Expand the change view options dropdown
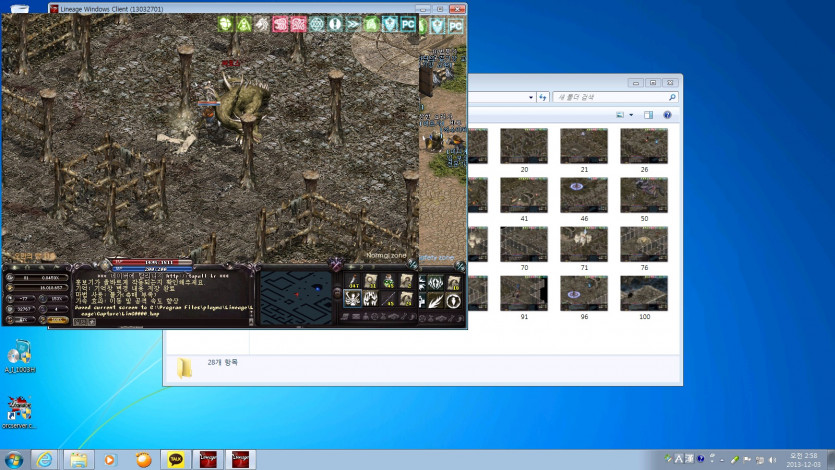 pos(631,115)
